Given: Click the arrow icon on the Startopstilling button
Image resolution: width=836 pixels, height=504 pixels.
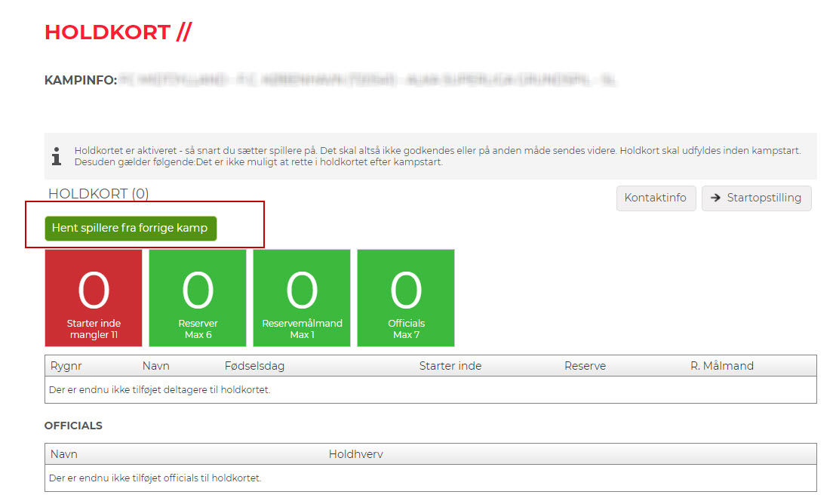Looking at the screenshot, I should [x=716, y=198].
